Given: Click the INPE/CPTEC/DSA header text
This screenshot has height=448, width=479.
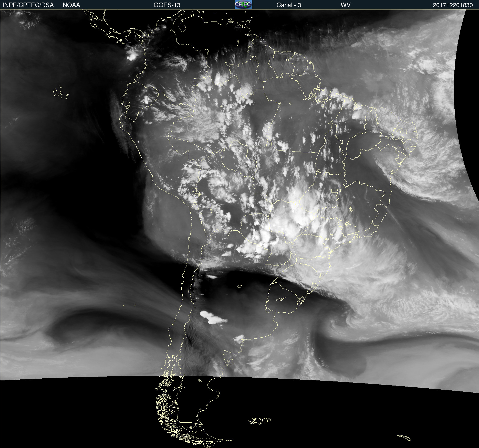Looking at the screenshot, I should click(x=28, y=5).
